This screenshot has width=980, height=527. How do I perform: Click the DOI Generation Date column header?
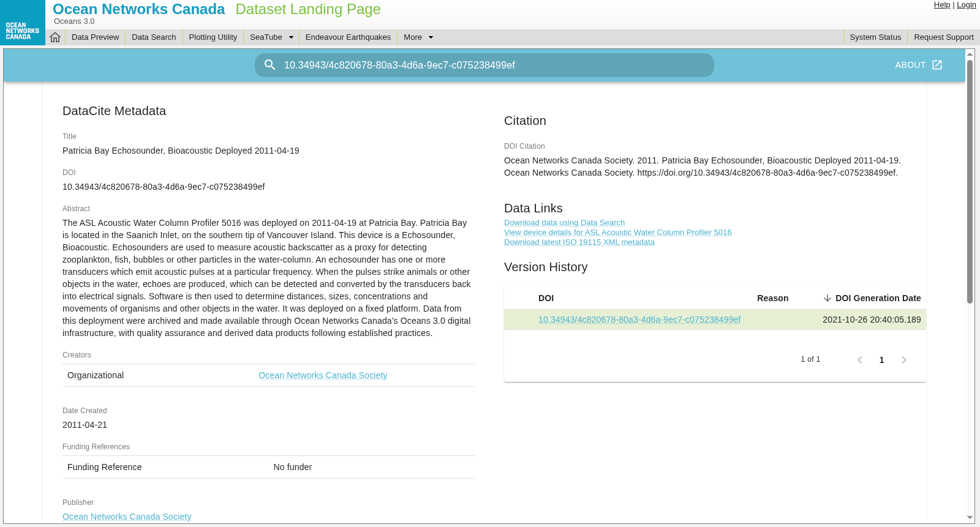tap(878, 298)
